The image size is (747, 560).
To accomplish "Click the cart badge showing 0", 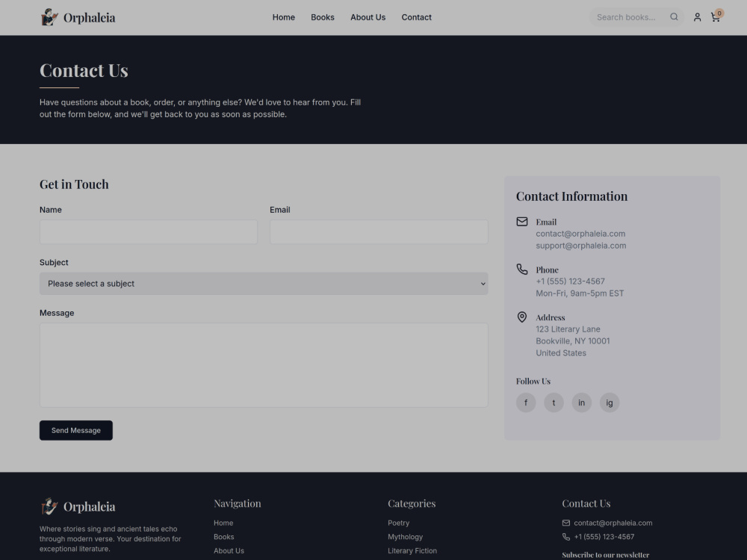I will (719, 13).
